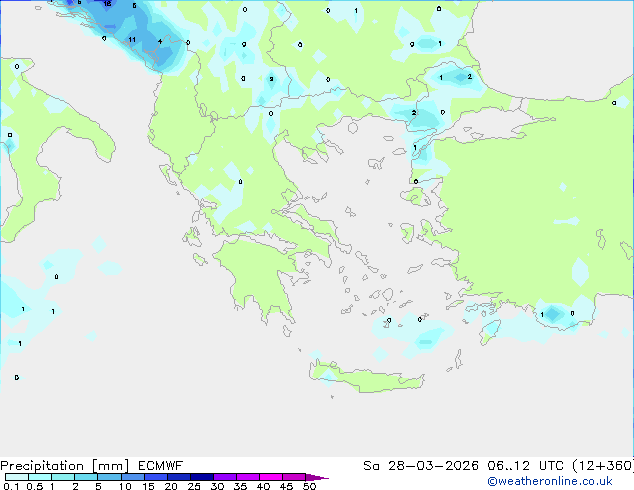Click the weatheronline.co.uk copyright link
The height and width of the screenshot is (490, 634).
point(550,481)
